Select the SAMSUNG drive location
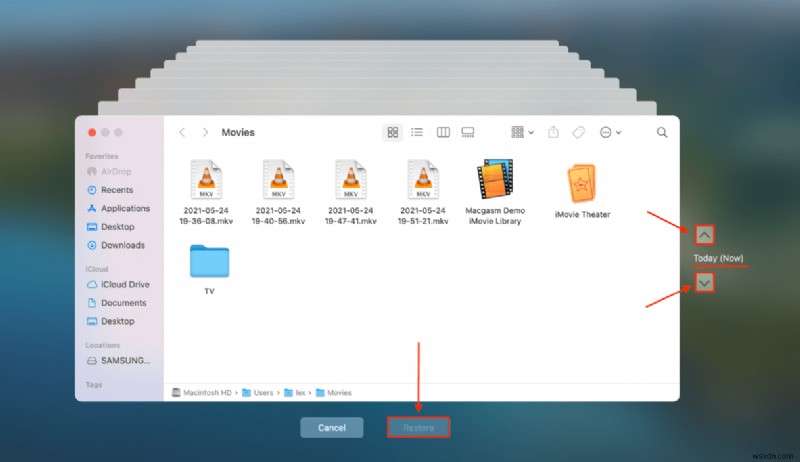This screenshot has height=462, width=800. pyautogui.click(x=118, y=361)
